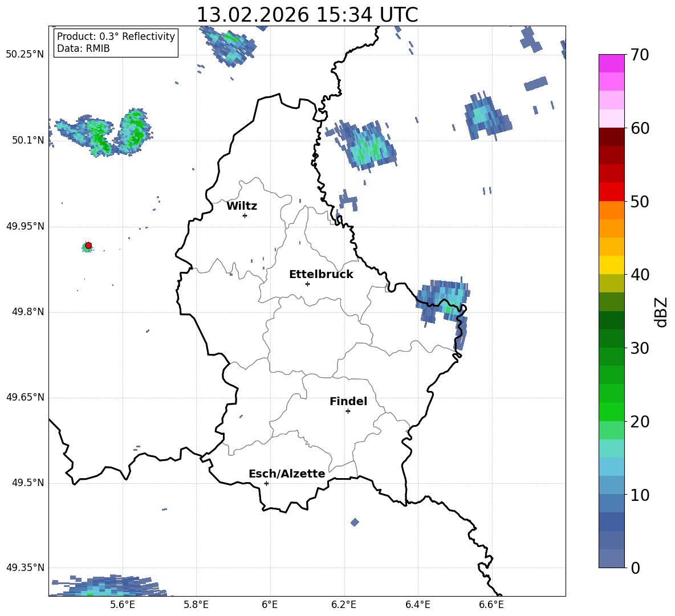
Task: Click the Wiltz city label
Action: tap(242, 206)
